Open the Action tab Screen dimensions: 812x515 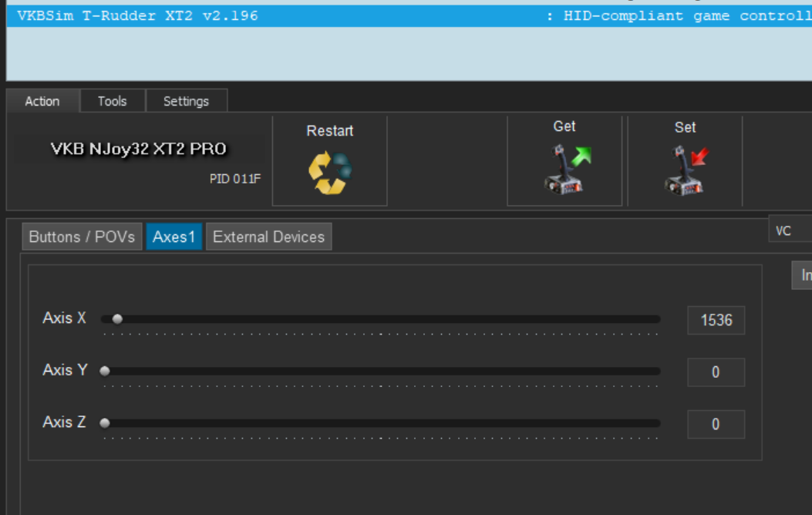tap(42, 101)
